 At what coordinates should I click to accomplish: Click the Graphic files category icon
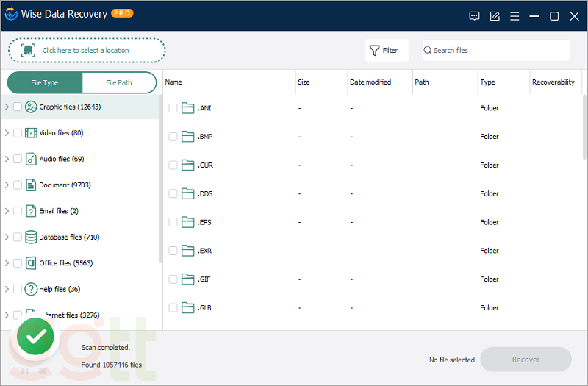31,107
